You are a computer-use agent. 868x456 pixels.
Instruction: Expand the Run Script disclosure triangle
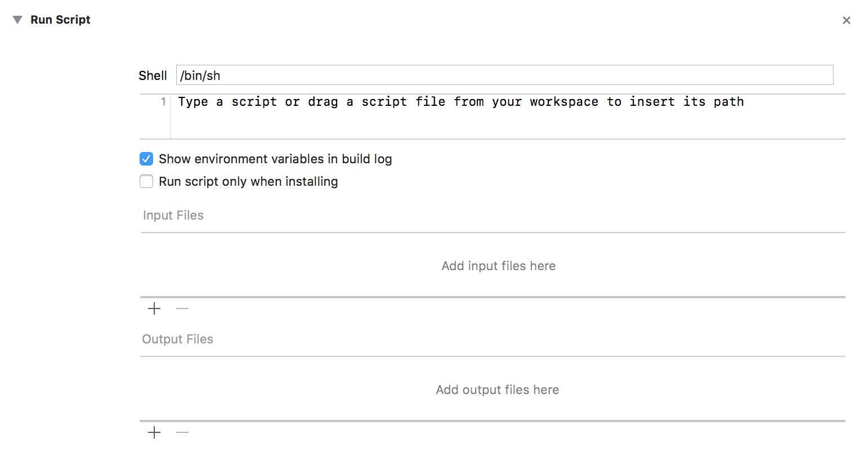(17, 19)
